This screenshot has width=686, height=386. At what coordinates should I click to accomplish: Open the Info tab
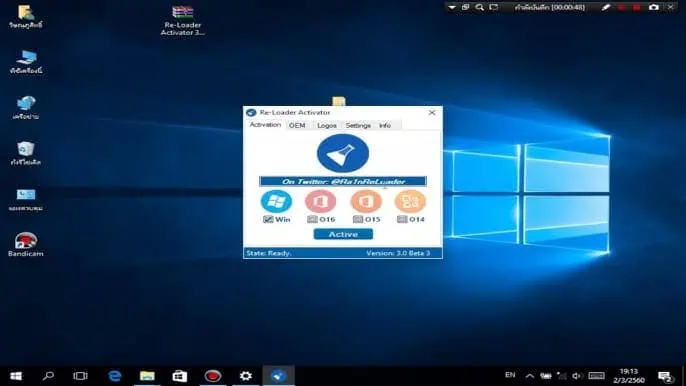tap(385, 126)
